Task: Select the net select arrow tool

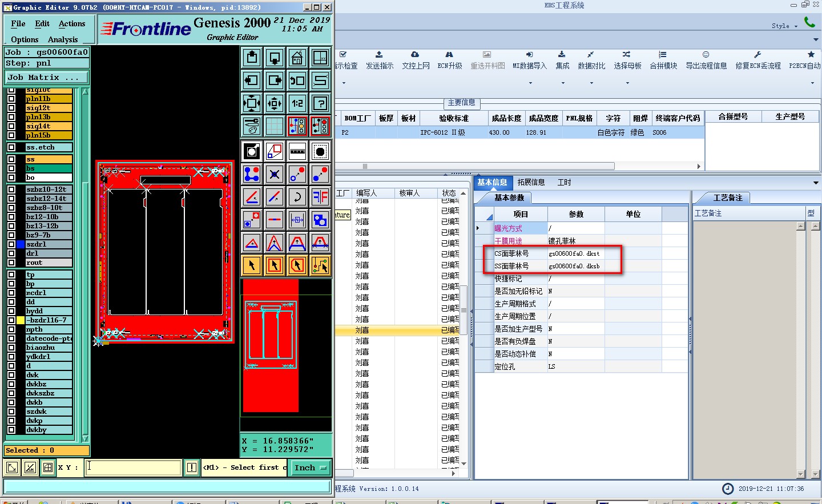Action: coord(320,265)
